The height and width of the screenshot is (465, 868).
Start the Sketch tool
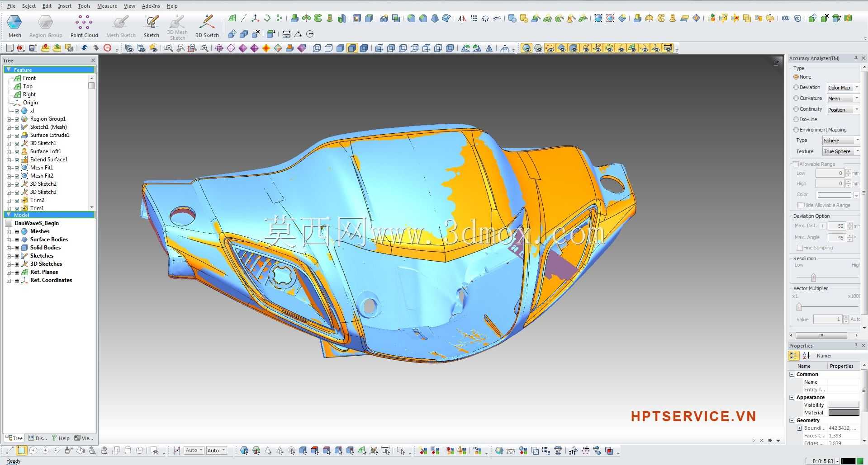(151, 25)
